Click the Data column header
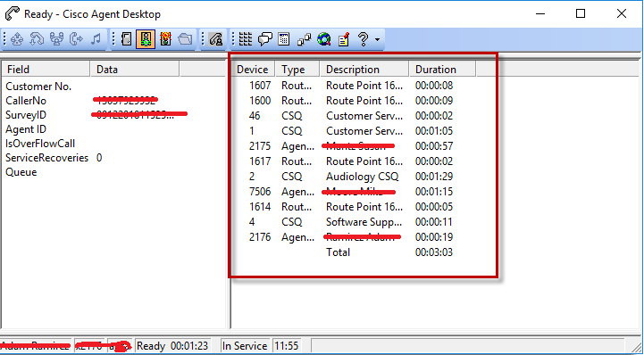This screenshot has height=355, width=644. [x=135, y=70]
